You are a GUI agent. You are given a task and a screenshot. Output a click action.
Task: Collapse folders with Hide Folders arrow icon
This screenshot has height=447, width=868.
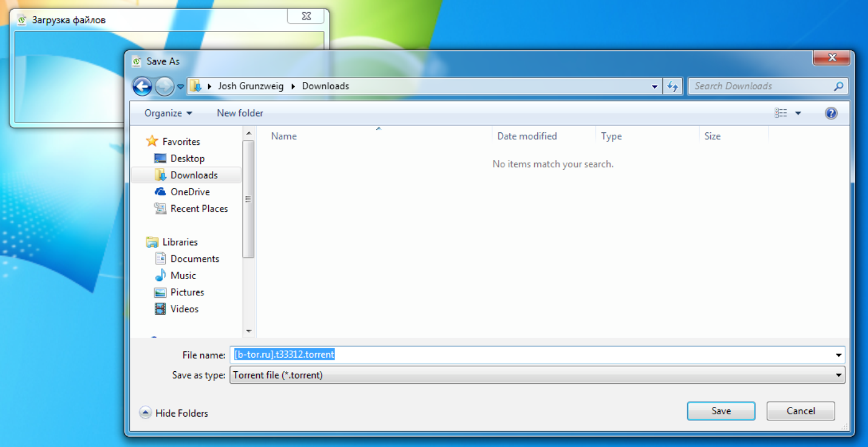[145, 413]
